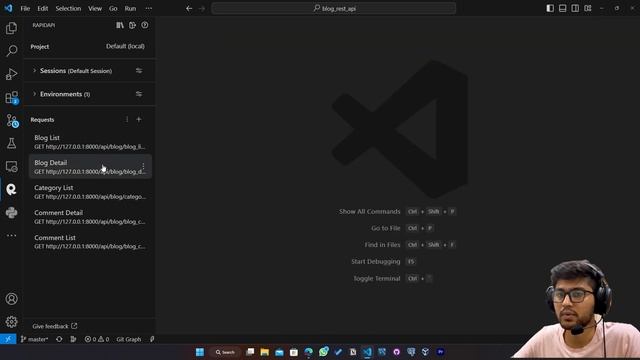Select the RapidAPI client icon
The height and width of the screenshot is (360, 640).
(11, 189)
